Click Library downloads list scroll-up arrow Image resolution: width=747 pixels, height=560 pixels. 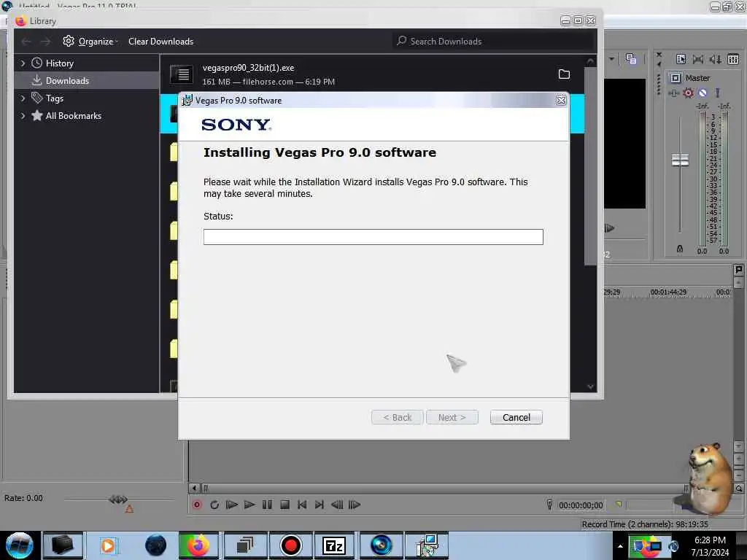tap(590, 61)
